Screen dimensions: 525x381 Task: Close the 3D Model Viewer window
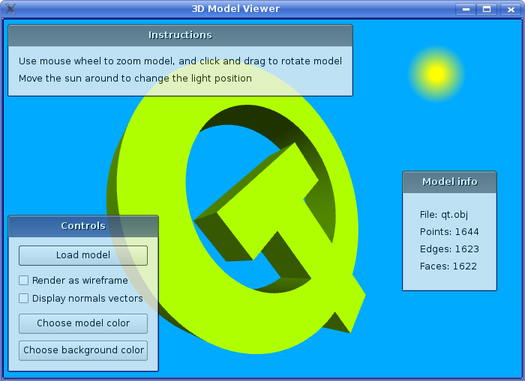click(x=511, y=9)
